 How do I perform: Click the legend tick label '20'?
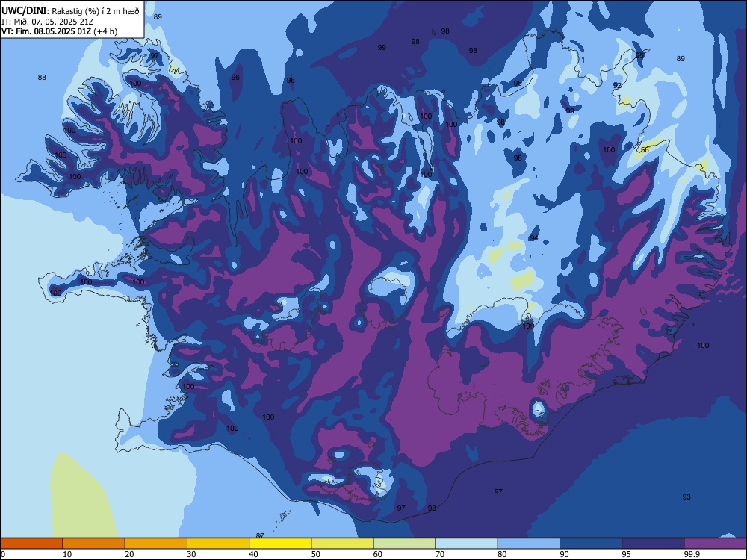point(129,554)
